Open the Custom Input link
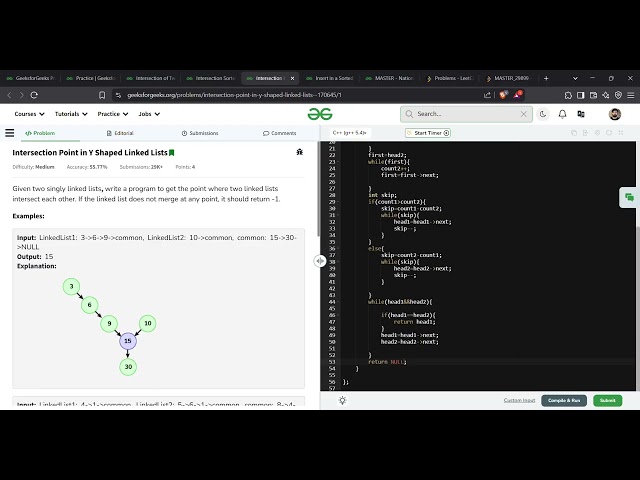Image resolution: width=640 pixels, height=480 pixels. coord(519,400)
